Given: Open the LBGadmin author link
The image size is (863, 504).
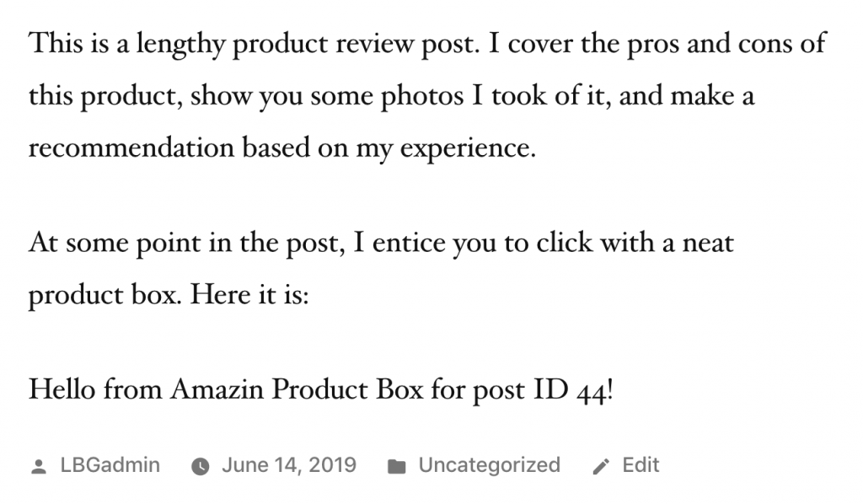Looking at the screenshot, I should 110,465.
